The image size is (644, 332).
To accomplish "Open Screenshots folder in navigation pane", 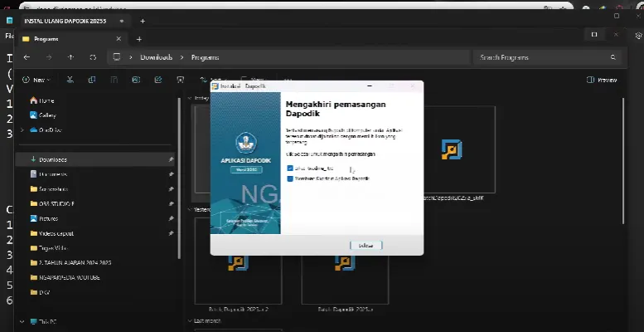I will (49, 189).
